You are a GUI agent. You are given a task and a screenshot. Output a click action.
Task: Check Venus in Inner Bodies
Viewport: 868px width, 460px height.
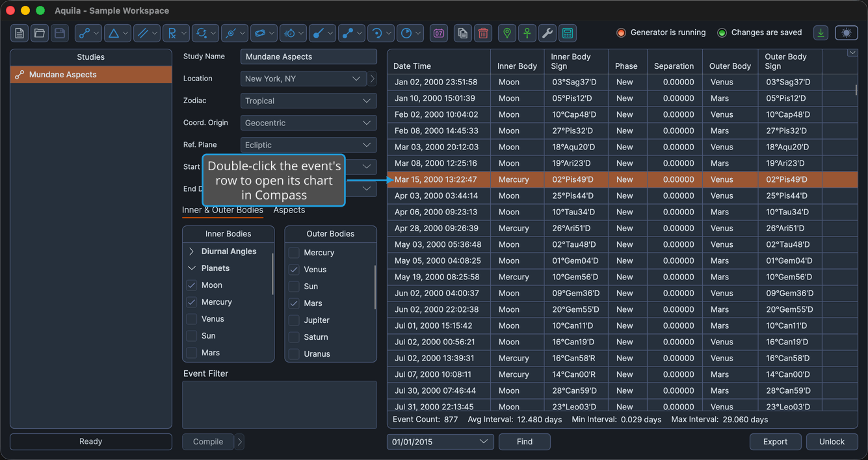pos(192,319)
